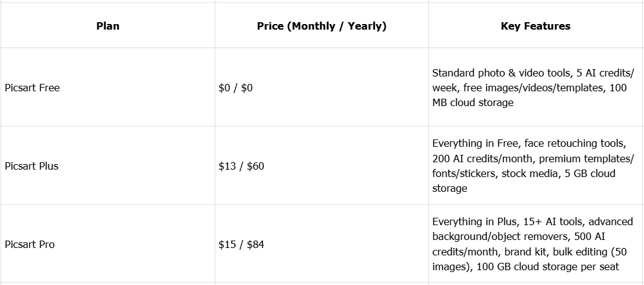Select the Picsart Free plan cell

[32, 88]
